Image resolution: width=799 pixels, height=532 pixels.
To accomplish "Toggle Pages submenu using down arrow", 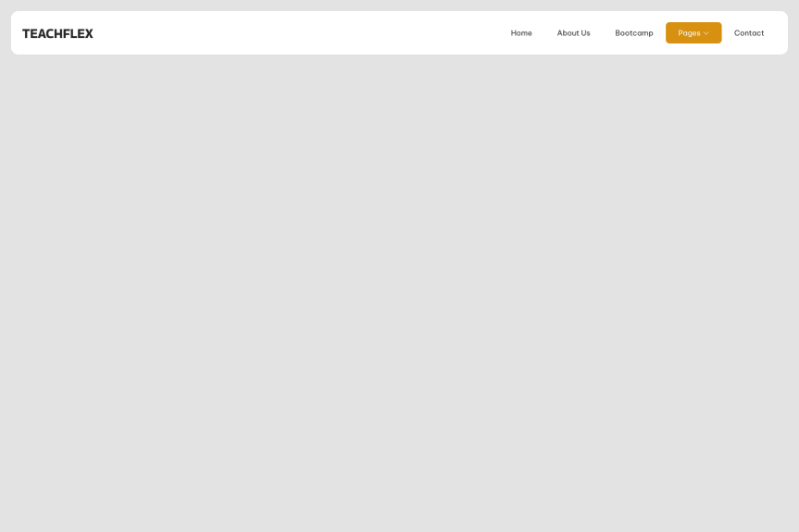I will coord(706,33).
